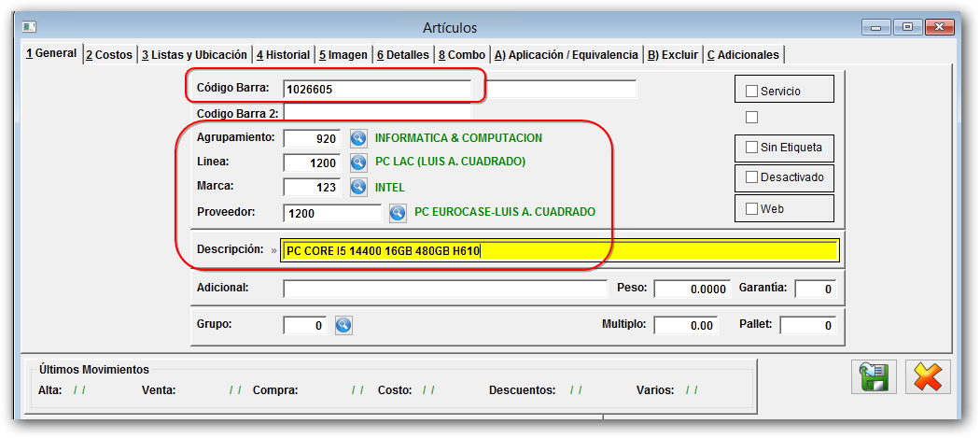Click the yellow Descripción text field
The width and height of the screenshot is (980, 438).
[x=560, y=250]
